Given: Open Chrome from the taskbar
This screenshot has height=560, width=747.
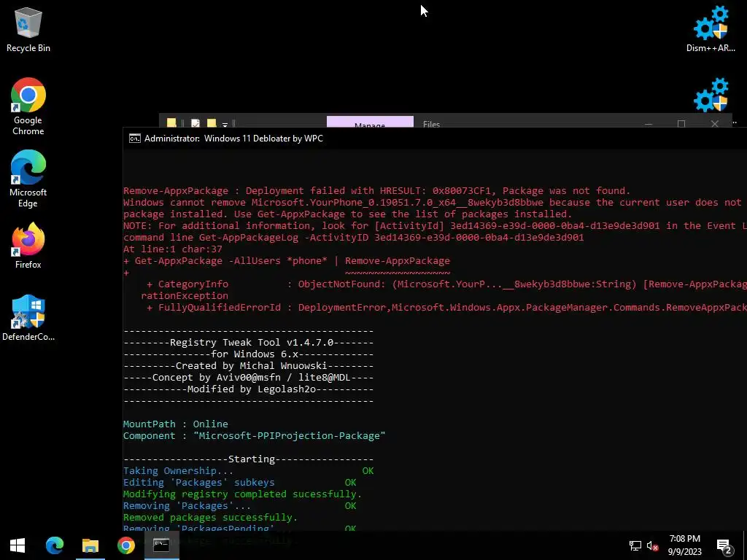Looking at the screenshot, I should pyautogui.click(x=126, y=545).
